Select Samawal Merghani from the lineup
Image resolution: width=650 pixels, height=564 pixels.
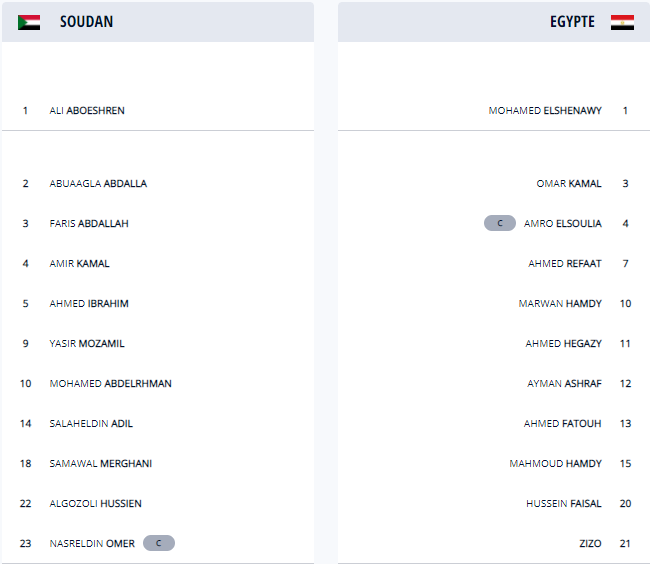tap(101, 463)
